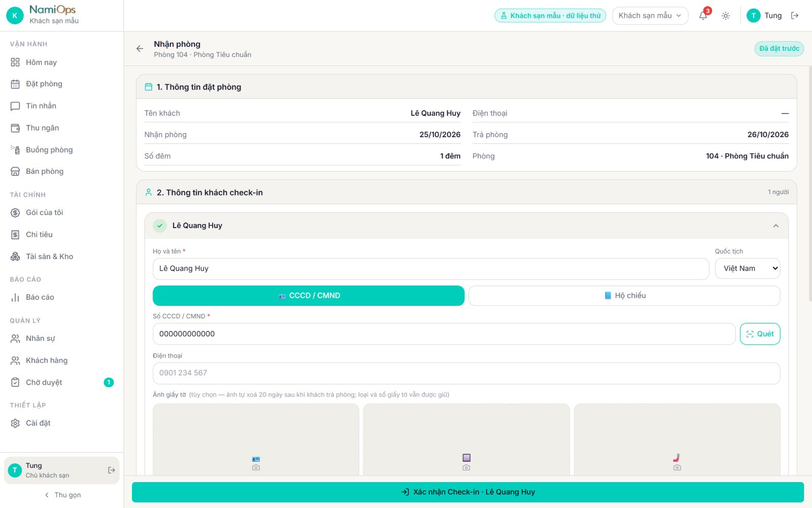Image resolution: width=812 pixels, height=508 pixels.
Task: Select CCCD / CMND document type
Action: coord(309,296)
